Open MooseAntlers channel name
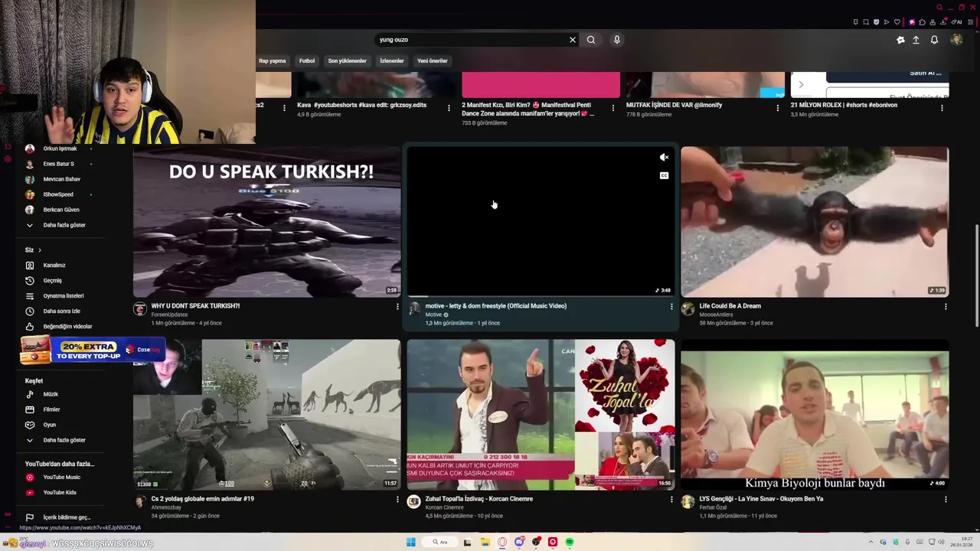This screenshot has width=980, height=551. (x=716, y=315)
